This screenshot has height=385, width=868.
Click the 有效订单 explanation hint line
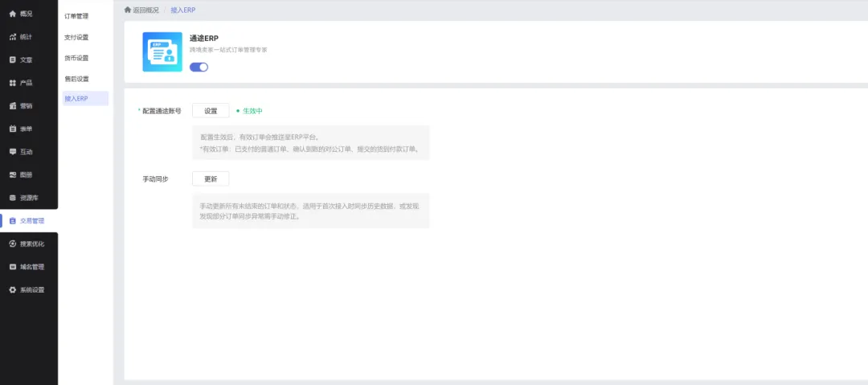pyautogui.click(x=310, y=149)
